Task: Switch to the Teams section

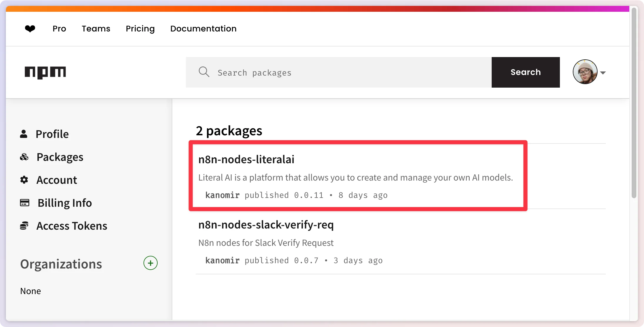Action: (96, 28)
